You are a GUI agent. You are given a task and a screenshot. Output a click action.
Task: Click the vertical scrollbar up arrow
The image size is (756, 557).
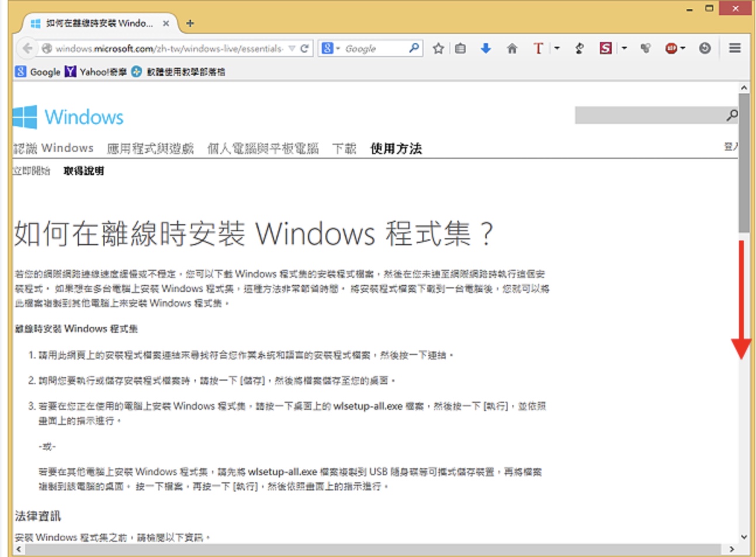coord(744,88)
